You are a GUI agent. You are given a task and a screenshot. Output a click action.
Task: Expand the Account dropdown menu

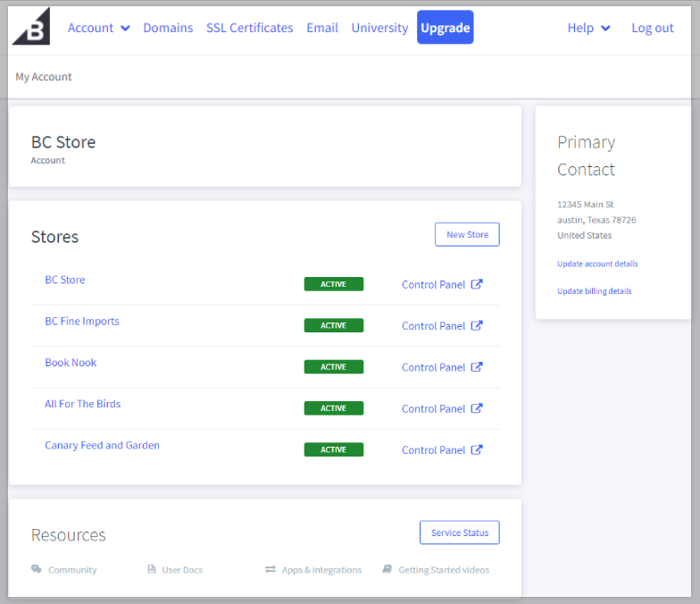(x=98, y=28)
